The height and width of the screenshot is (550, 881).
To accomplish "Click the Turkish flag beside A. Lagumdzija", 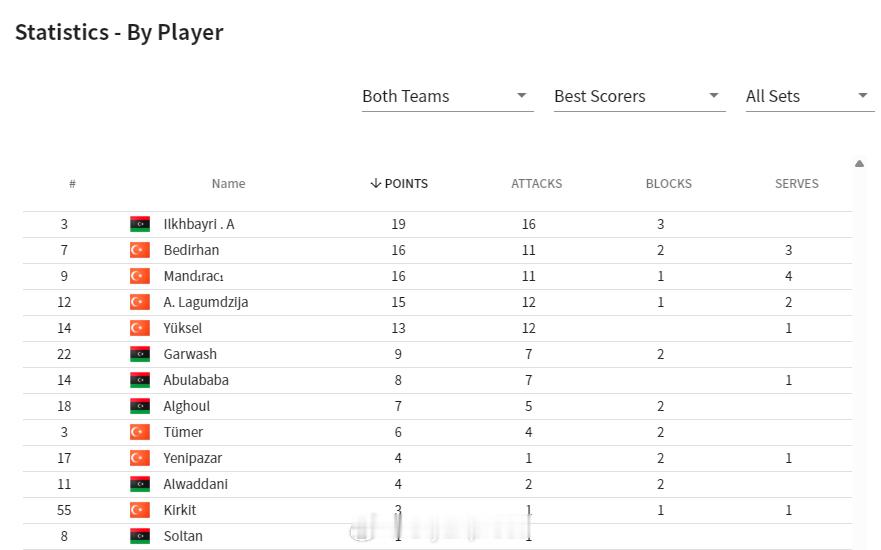I will [140, 302].
